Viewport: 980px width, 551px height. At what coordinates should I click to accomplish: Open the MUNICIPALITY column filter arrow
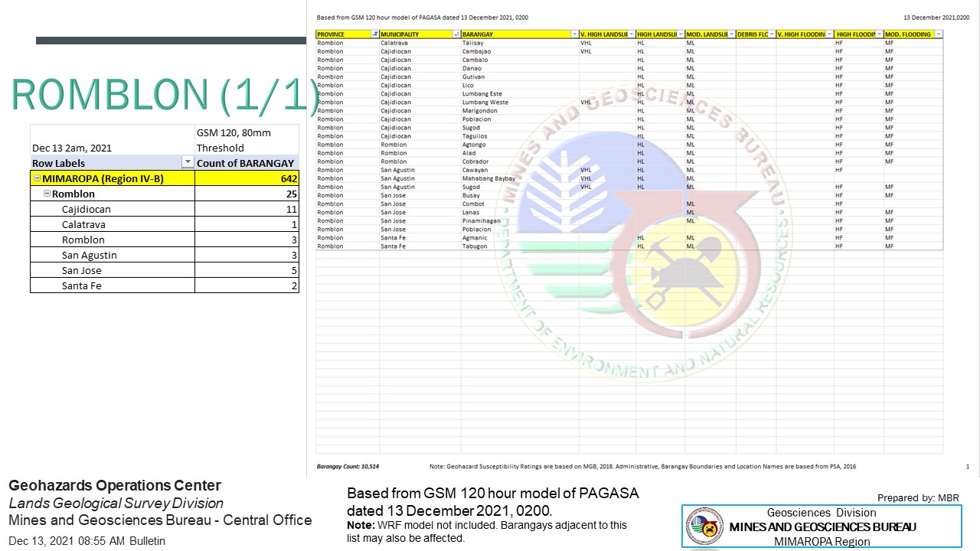(x=456, y=34)
